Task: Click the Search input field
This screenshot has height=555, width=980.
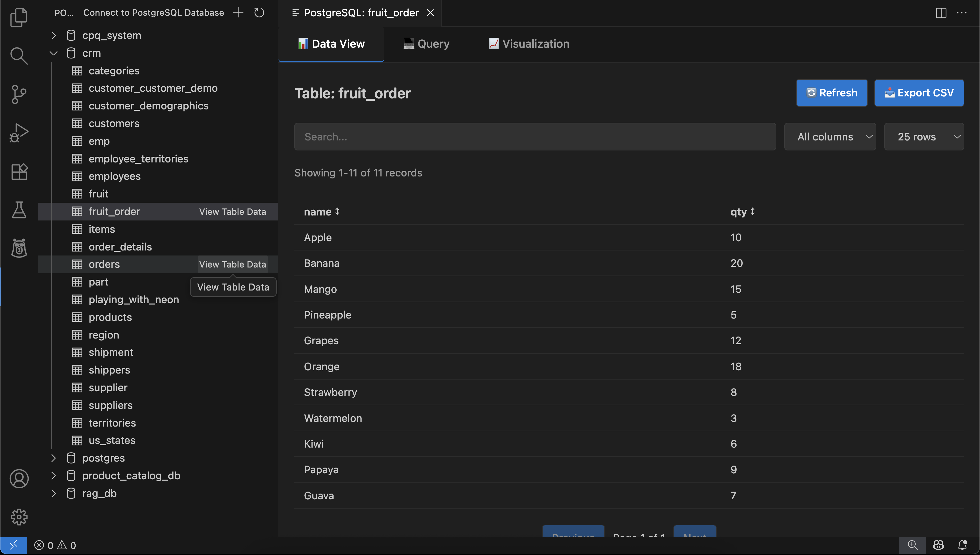Action: pos(535,136)
